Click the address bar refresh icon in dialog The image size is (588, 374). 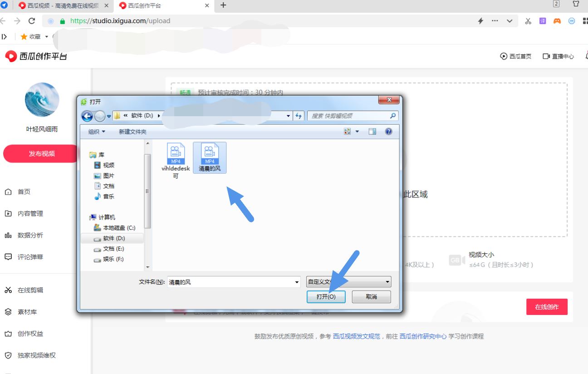click(x=299, y=116)
